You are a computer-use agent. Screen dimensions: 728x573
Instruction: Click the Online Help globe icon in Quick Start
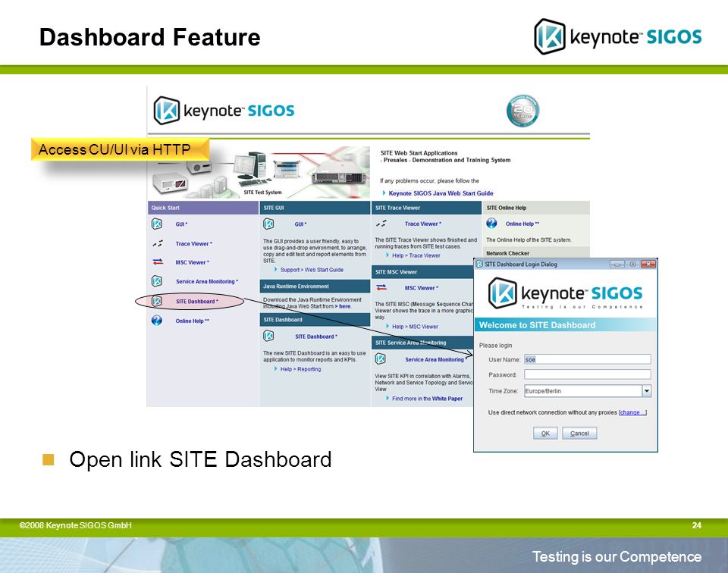(x=157, y=321)
